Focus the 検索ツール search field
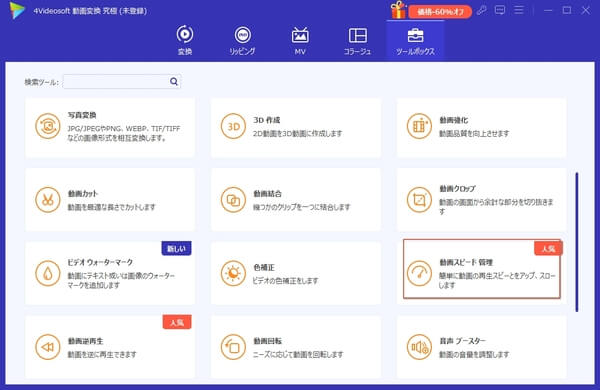This screenshot has width=600, height=390. 122,82
